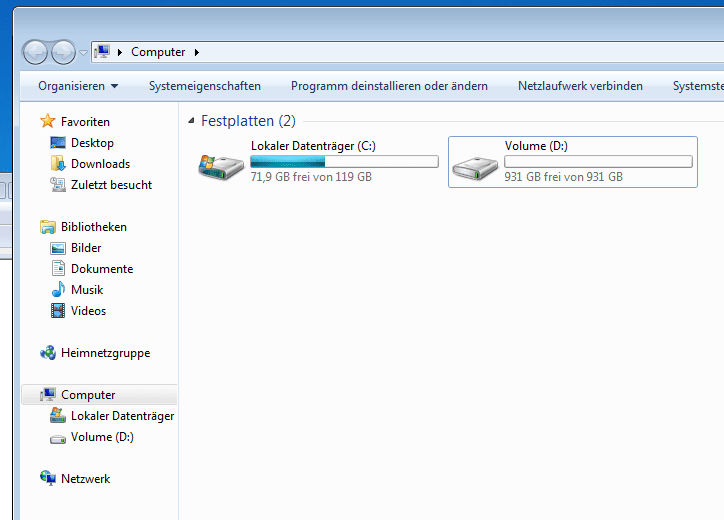Click text 71,9 GB frei von 119 GB
The height and width of the screenshot is (520, 724).
[x=311, y=177]
